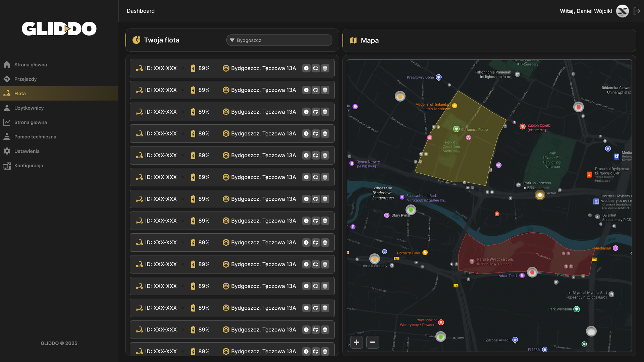Screen dimensions: 644x362
Task: Open user avatar next to Daniel Wójcik
Action: tap(623, 11)
